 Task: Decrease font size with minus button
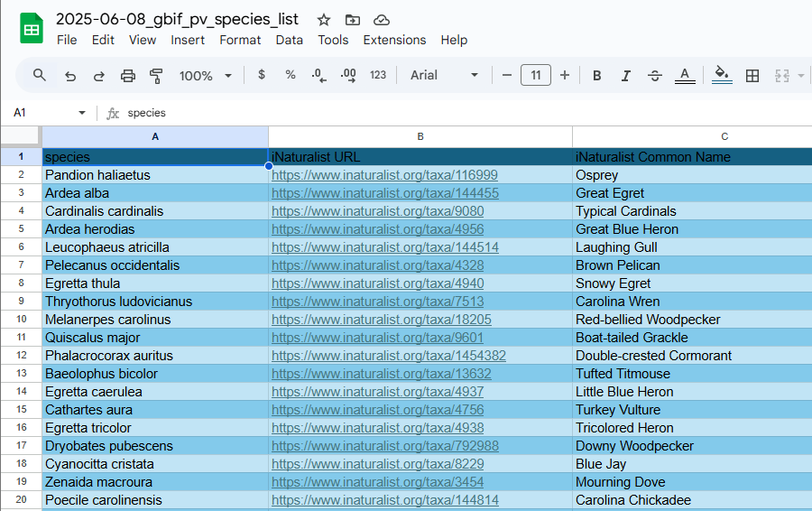coord(507,75)
